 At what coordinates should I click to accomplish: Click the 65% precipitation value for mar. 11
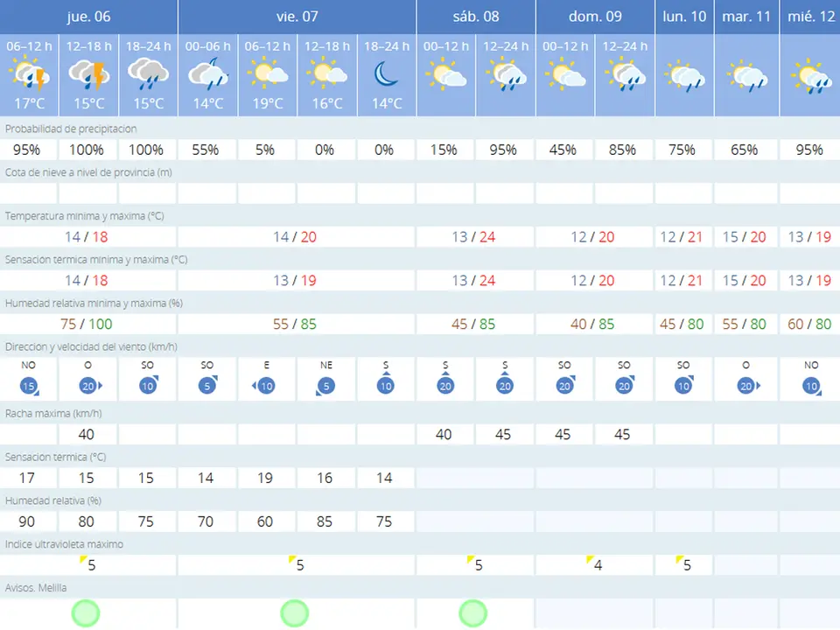744,150
